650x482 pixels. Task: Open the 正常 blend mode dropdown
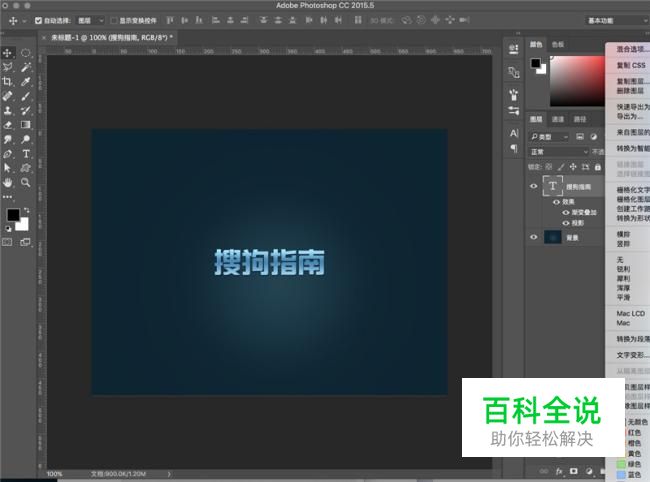559,152
